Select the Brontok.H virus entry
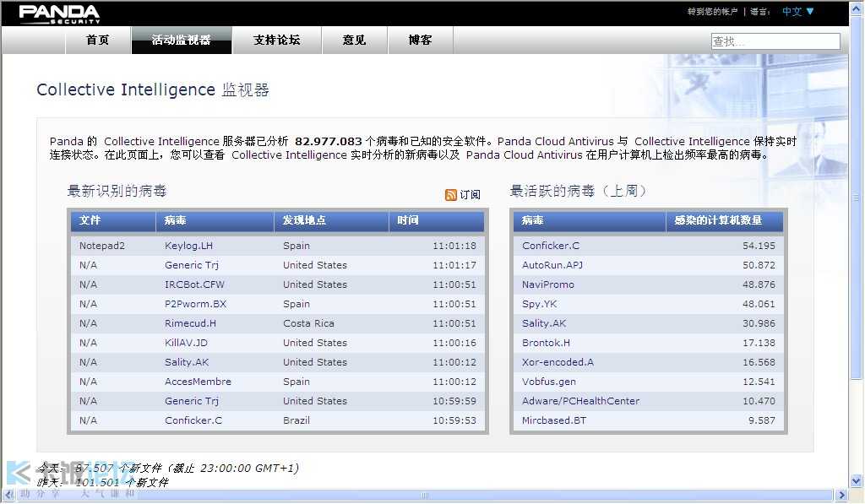The width and height of the screenshot is (865, 504). pyautogui.click(x=547, y=343)
